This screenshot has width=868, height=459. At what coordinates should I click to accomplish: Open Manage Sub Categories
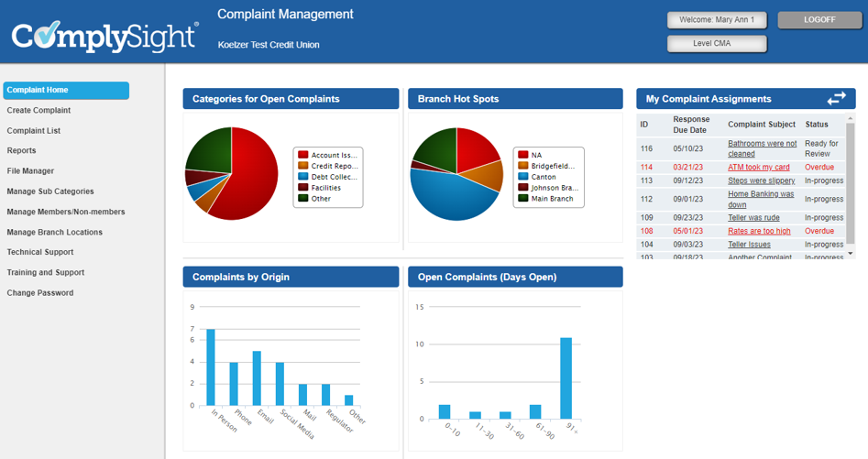50,191
